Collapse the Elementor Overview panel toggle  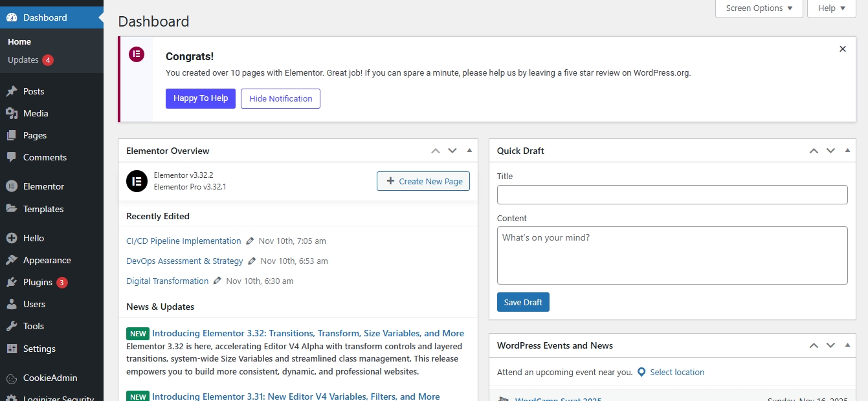469,151
